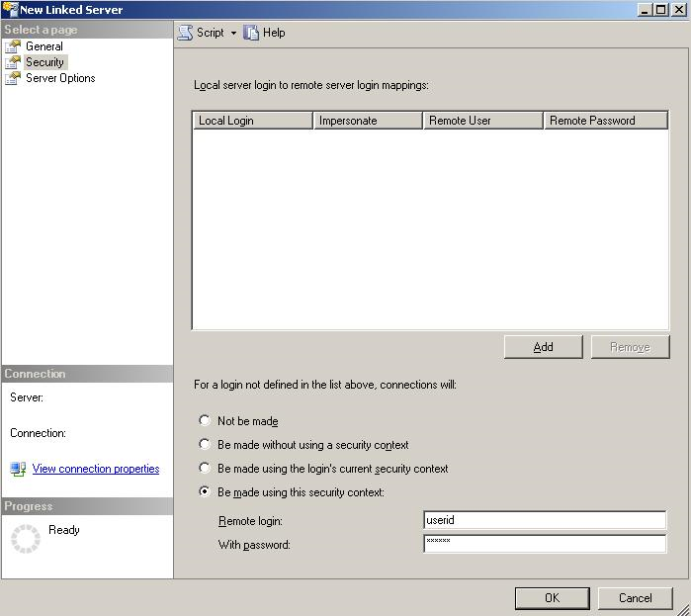This screenshot has height=616, width=691.
Task: Click the connection properties icon
Action: pos(18,469)
